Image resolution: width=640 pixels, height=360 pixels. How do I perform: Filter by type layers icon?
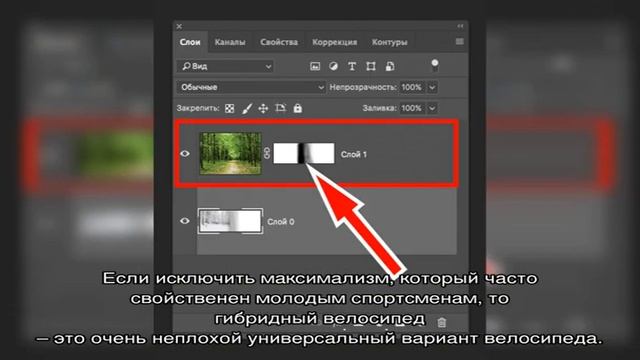(352, 66)
